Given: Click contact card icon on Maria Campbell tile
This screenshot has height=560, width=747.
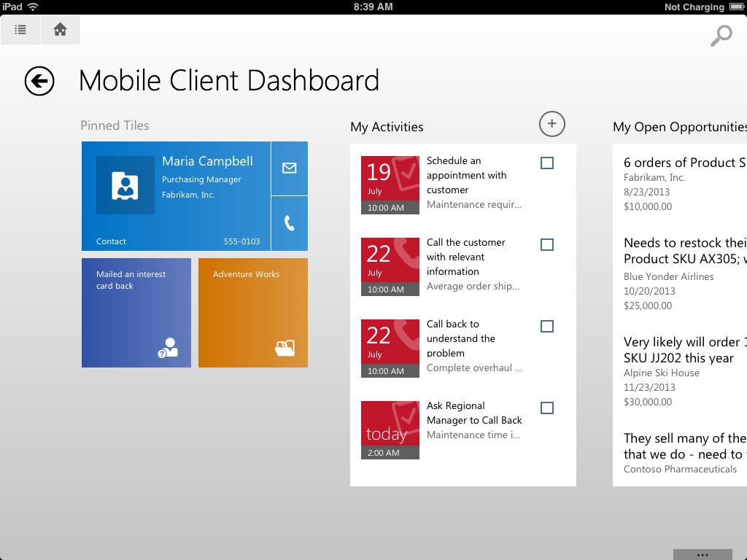Looking at the screenshot, I should click(125, 185).
